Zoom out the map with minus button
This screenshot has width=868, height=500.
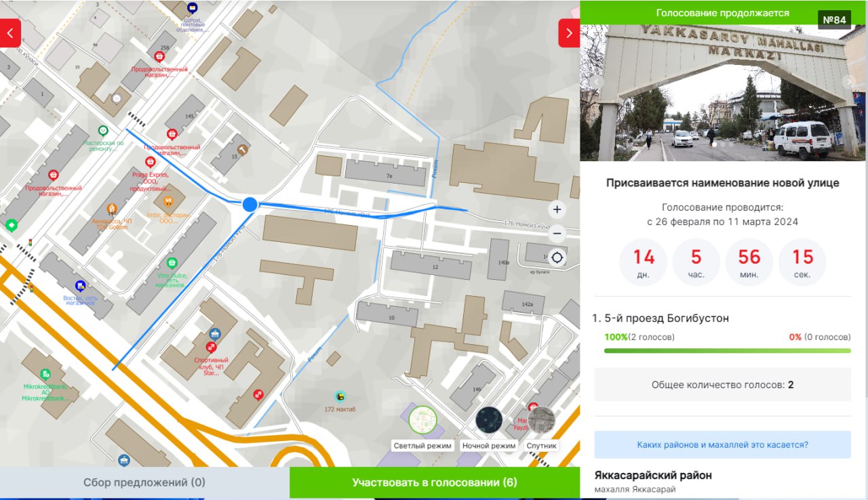[557, 234]
